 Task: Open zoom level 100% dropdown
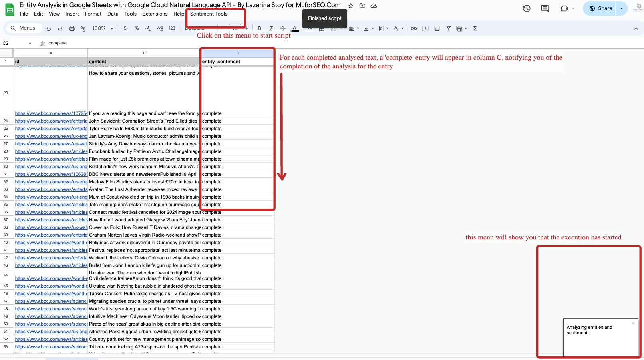coord(103,28)
